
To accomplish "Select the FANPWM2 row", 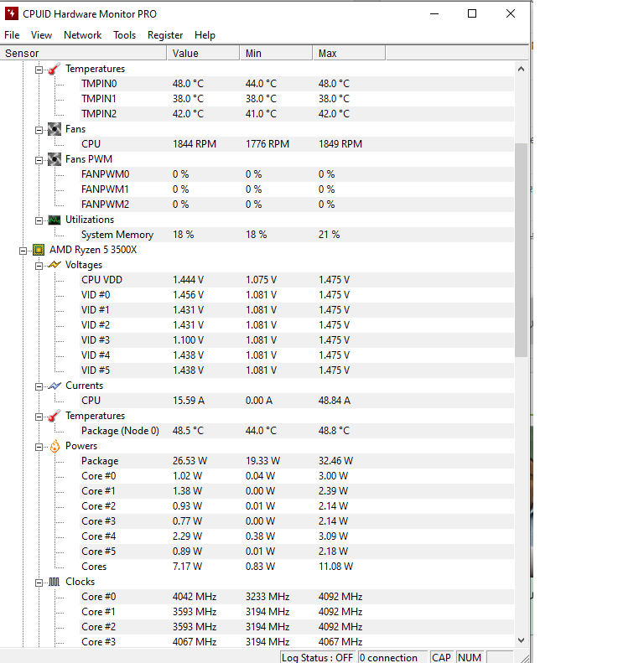I will click(297, 205).
